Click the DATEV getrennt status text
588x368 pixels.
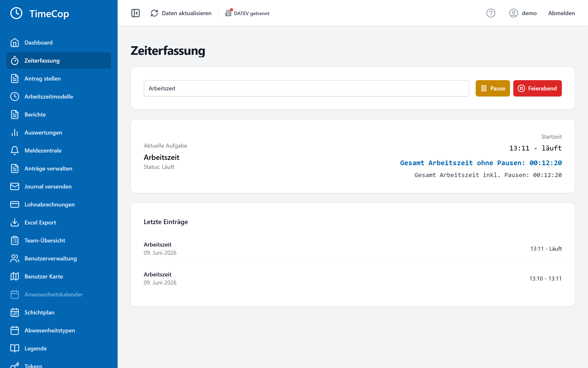pos(252,13)
